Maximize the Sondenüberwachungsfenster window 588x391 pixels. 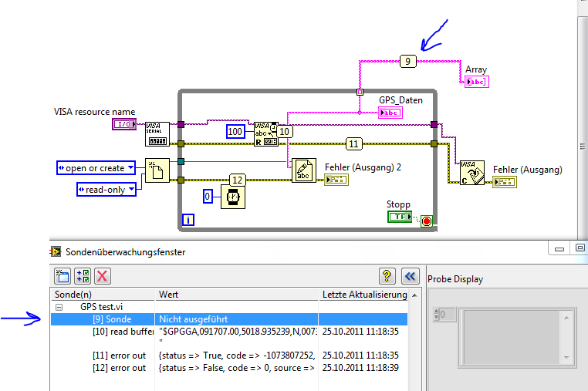(x=580, y=248)
